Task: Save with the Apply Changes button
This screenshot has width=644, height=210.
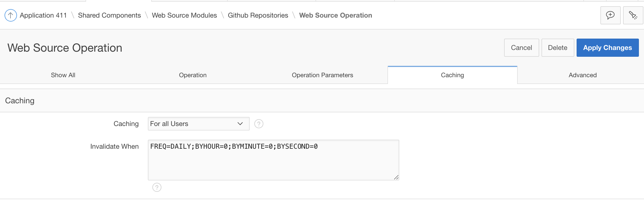Action: (x=607, y=48)
